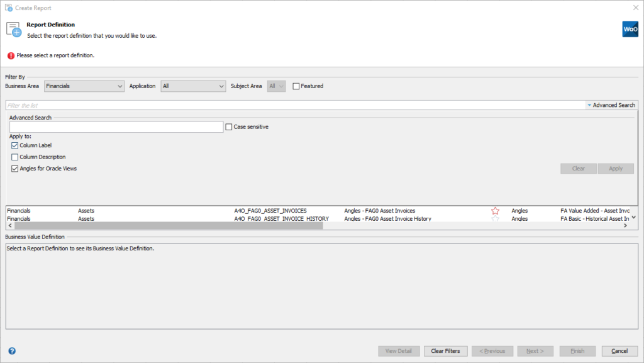Viewport: 644px width, 363px height.
Task: Enable the Featured checkbox
Action: pos(296,86)
